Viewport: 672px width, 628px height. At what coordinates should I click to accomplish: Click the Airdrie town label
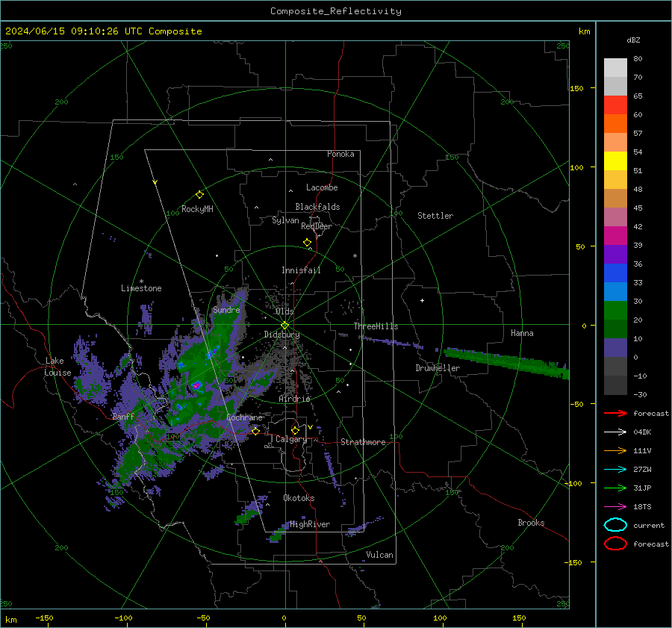pos(294,399)
